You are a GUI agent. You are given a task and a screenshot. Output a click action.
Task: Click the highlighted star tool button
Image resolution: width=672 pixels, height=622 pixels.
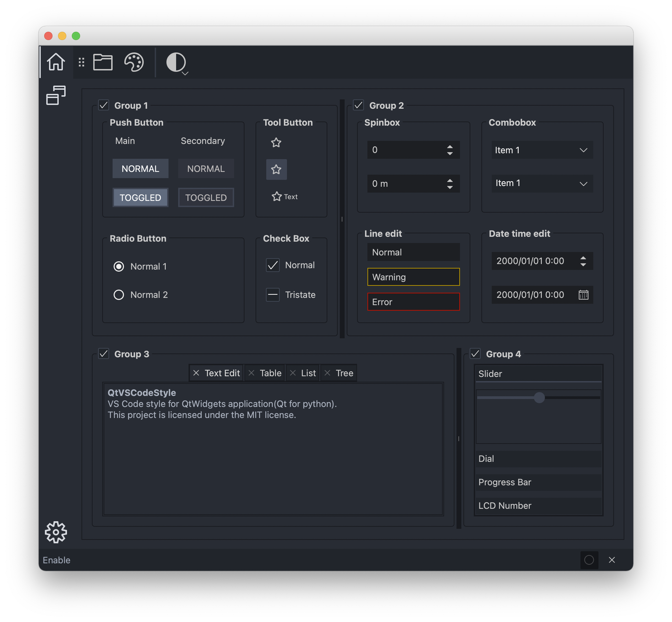point(276,169)
